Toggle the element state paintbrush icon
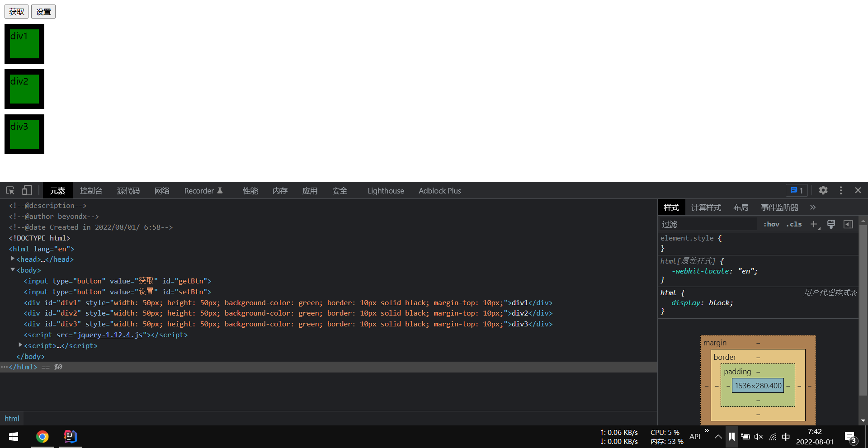Image resolution: width=868 pixels, height=448 pixels. pyautogui.click(x=831, y=224)
